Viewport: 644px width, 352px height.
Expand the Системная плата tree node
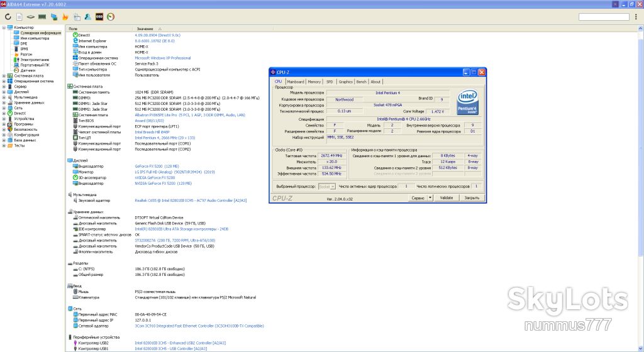point(4,76)
